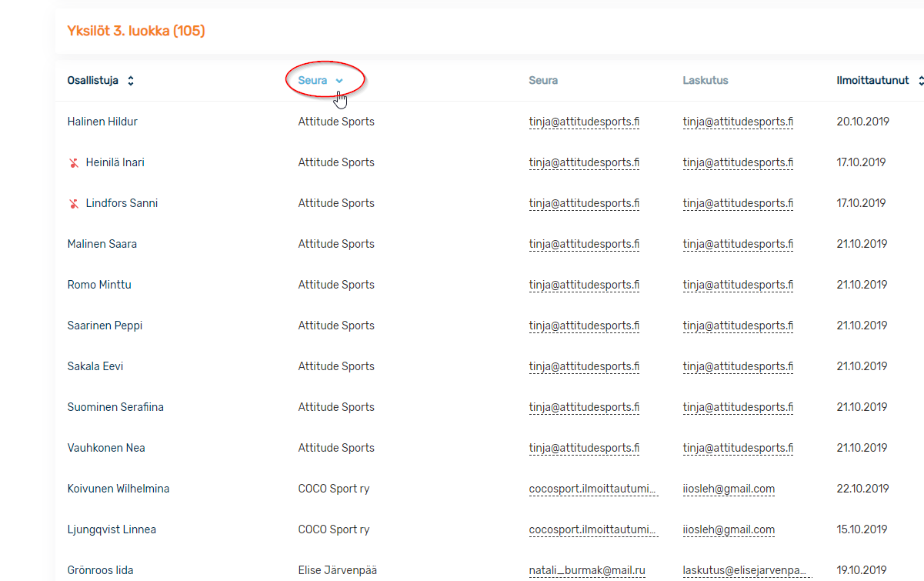This screenshot has width=924, height=581.
Task: Click registration date 19.10.2019
Action: pyautogui.click(x=862, y=570)
